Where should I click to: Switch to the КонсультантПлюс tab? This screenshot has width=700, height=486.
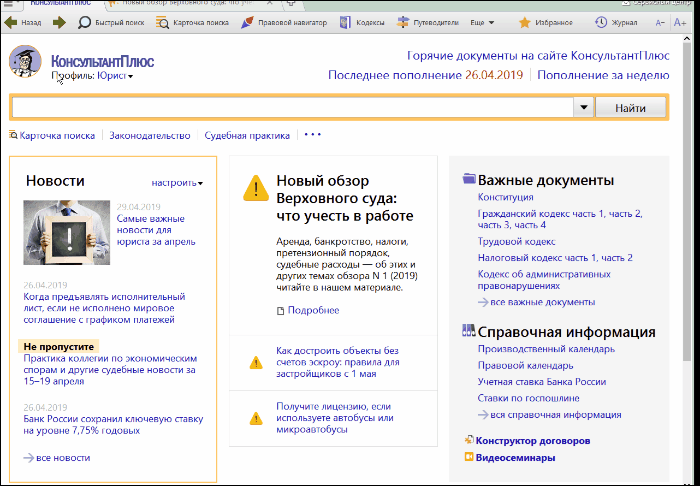coord(60,3)
